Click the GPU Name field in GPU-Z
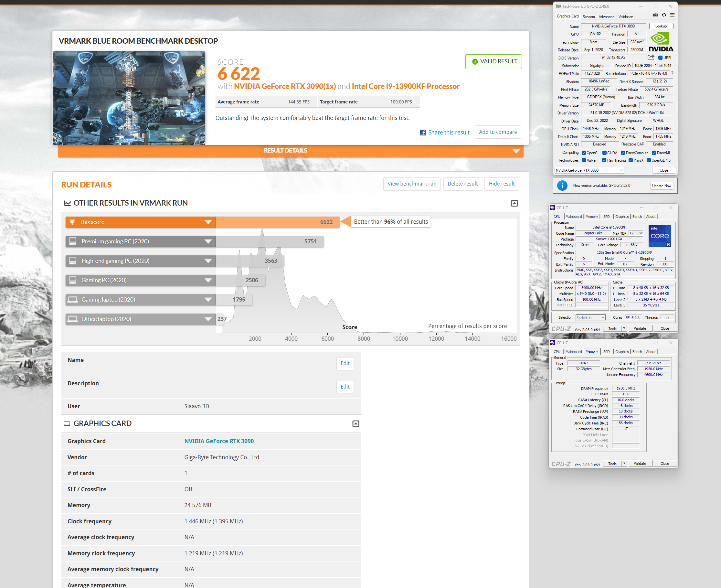Image resolution: width=721 pixels, height=588 pixels. coord(613,26)
